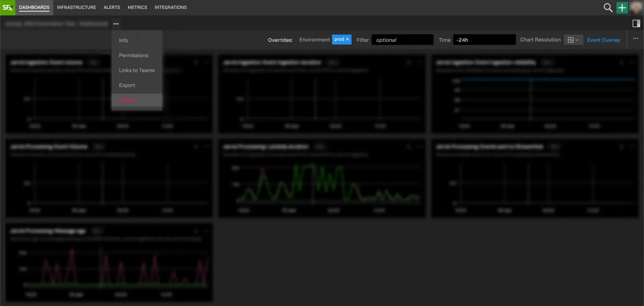Select Links to Teams menu entry
Screen dimensions: 644x306
(x=137, y=70)
